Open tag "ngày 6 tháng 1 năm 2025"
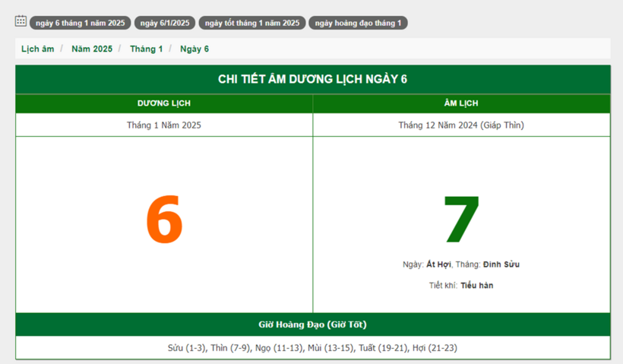 tap(80, 23)
